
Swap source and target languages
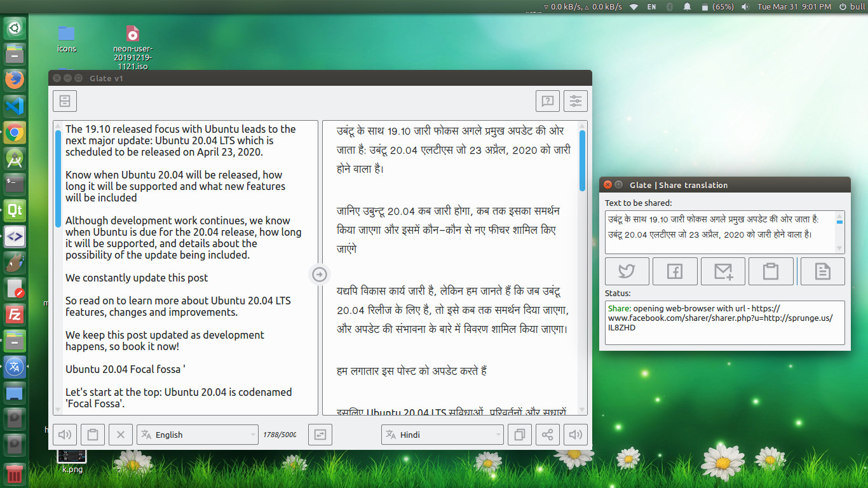pyautogui.click(x=320, y=435)
